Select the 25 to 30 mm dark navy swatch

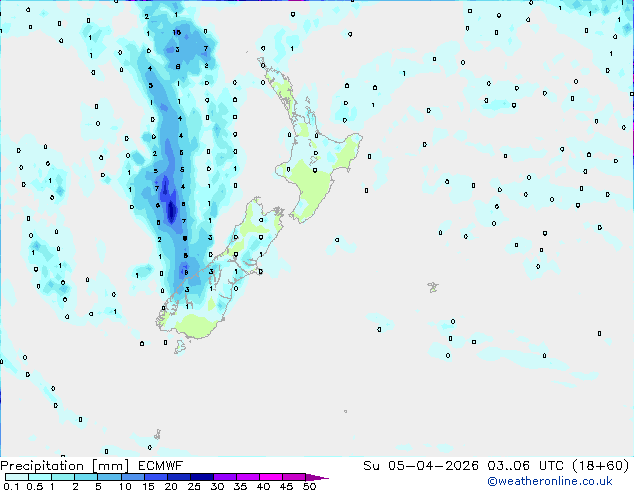point(202,477)
